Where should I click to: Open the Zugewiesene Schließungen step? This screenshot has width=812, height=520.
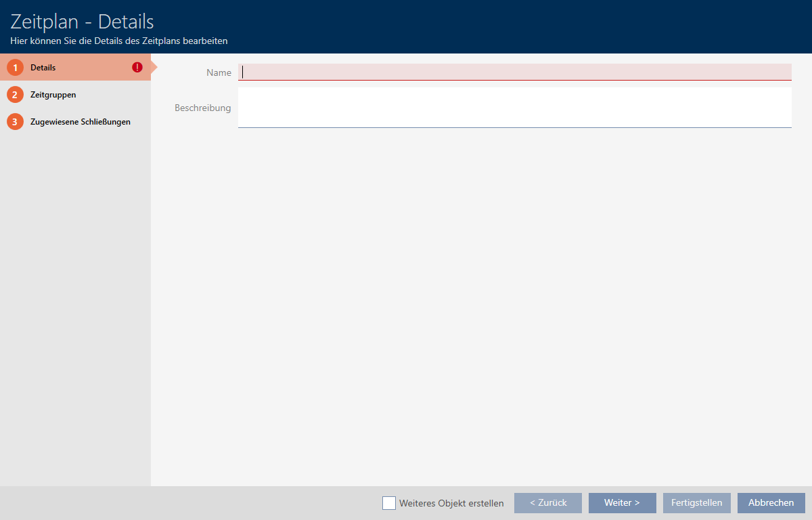(80, 122)
